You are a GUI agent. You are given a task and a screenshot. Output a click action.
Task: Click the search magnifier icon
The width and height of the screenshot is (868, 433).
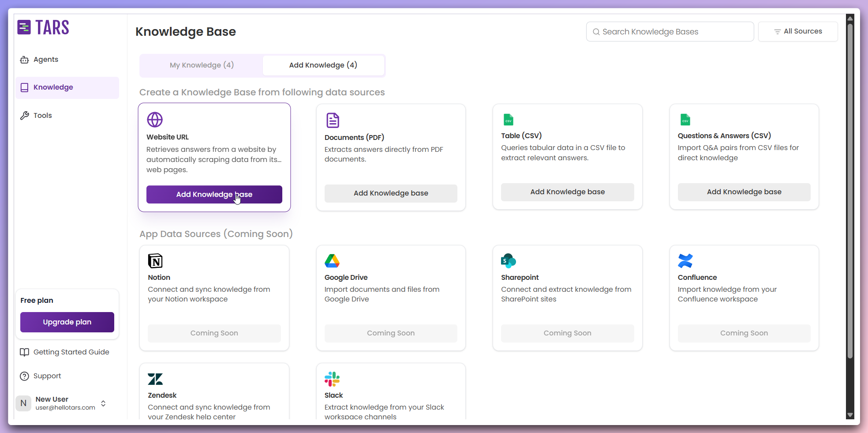coord(596,32)
